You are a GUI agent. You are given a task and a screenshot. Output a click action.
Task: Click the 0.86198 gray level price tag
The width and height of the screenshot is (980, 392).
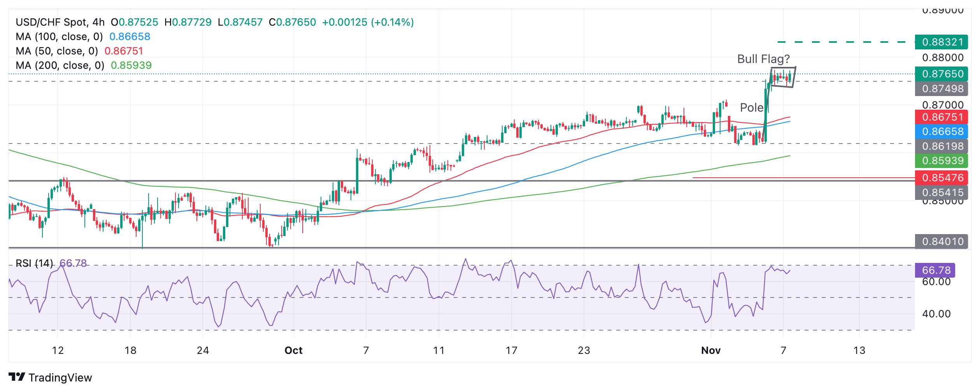pos(941,146)
